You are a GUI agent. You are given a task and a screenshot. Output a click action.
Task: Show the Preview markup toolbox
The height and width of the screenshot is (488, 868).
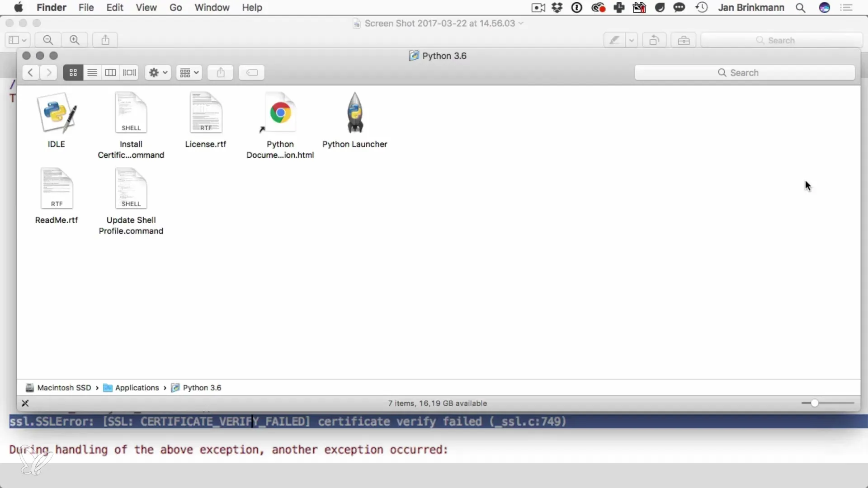(x=684, y=40)
